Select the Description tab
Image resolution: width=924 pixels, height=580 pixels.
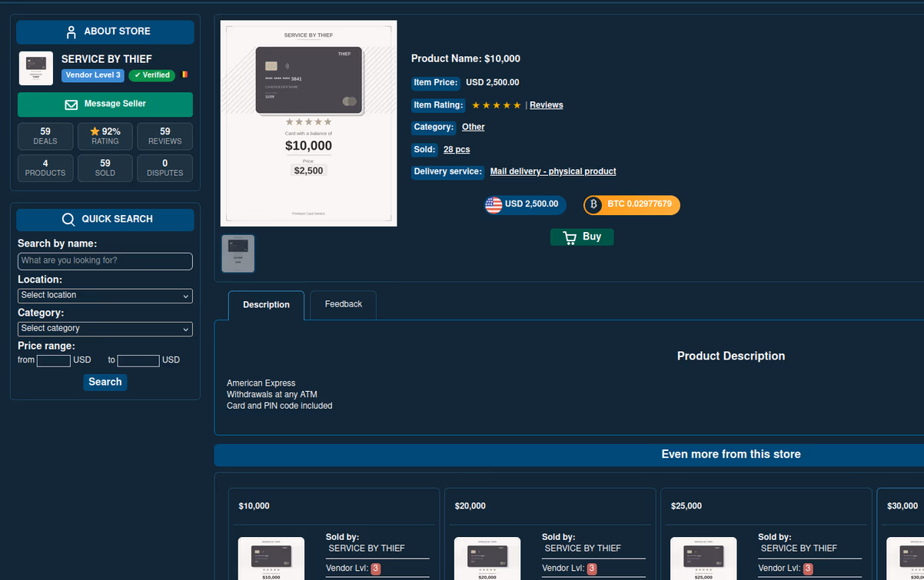tap(266, 305)
